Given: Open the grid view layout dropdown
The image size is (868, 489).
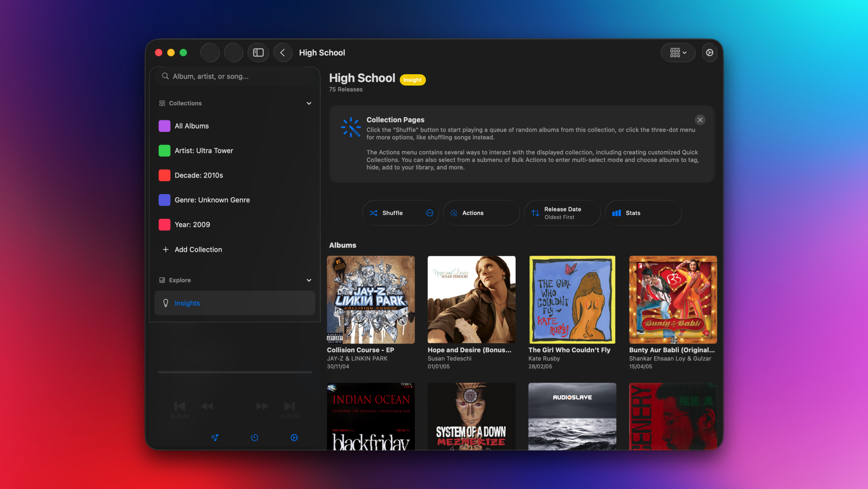Looking at the screenshot, I should pos(678,53).
